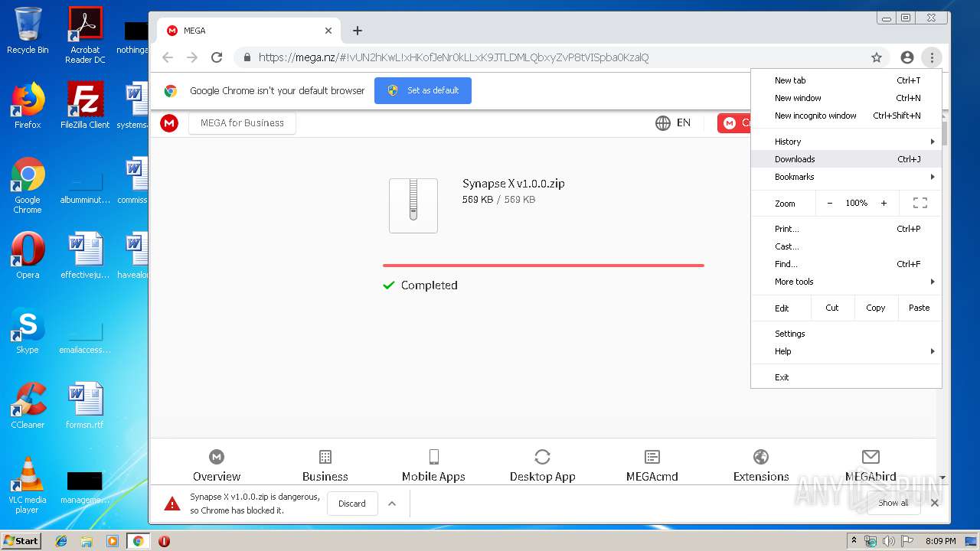
Task: Open File Explorer from taskbar
Action: tap(87, 541)
